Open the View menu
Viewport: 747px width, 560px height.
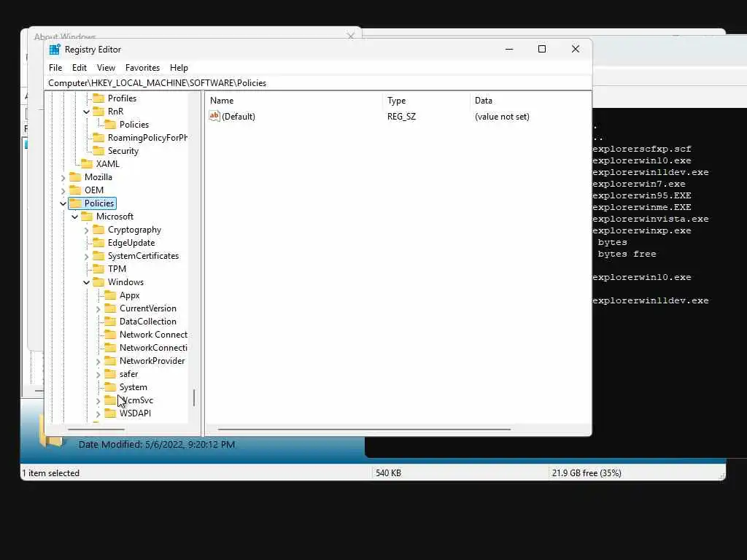(106, 68)
